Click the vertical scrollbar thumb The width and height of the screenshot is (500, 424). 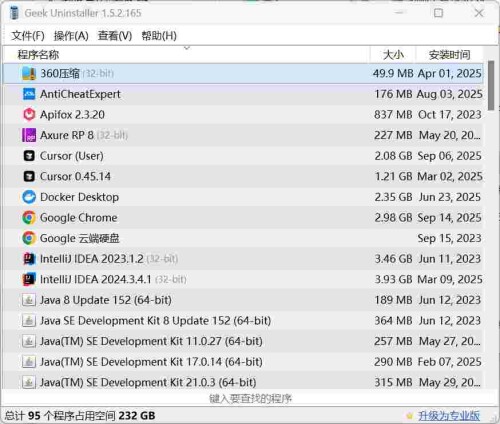[491, 85]
